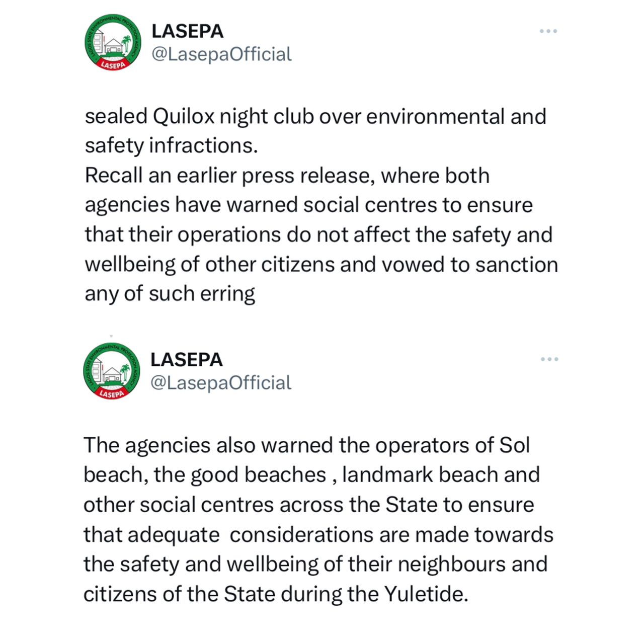
Task: Click the LASEPA logo avatar on first tweet
Action: [113, 42]
